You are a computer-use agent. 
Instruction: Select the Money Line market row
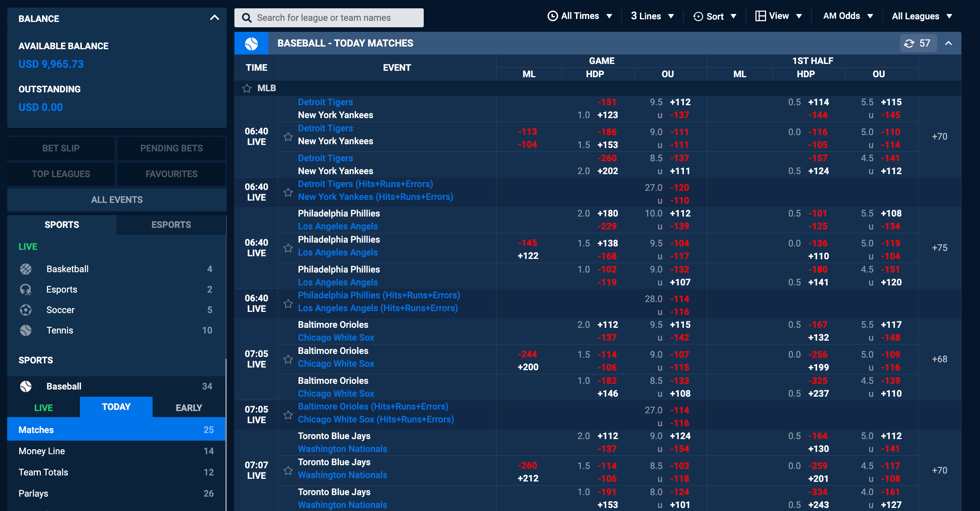[x=116, y=451]
